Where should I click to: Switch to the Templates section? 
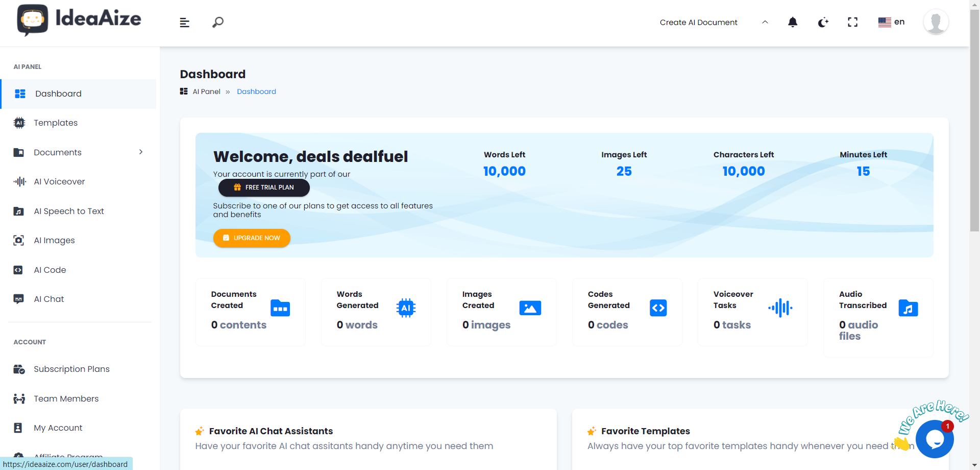click(56, 123)
